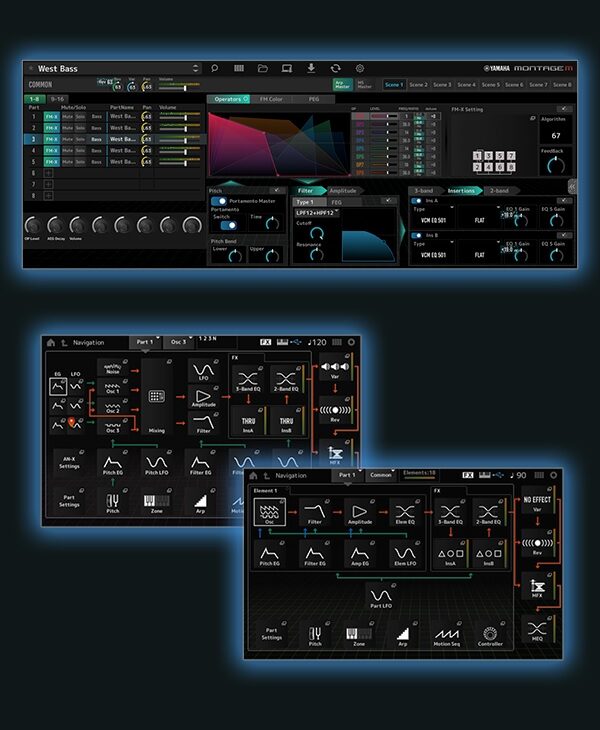Open Motion Seq block in Element 1 navigation
The height and width of the screenshot is (730, 600).
click(446, 635)
